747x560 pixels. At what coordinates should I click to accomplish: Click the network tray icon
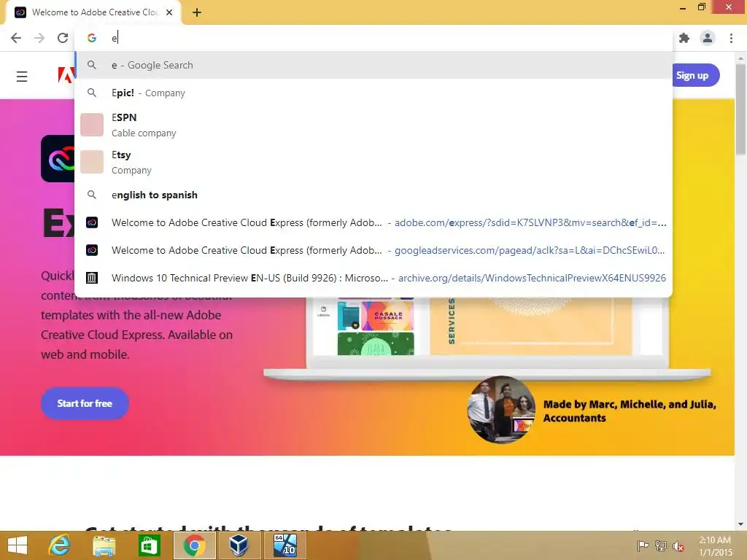661,545
